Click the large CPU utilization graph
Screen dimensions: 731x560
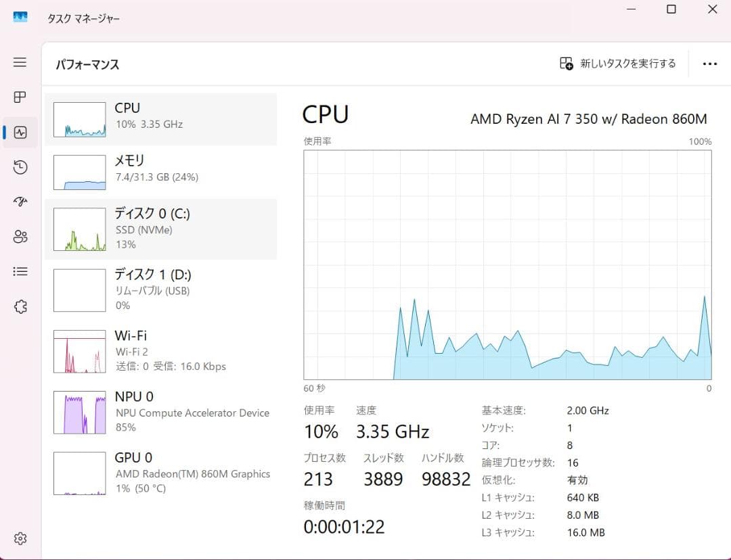[x=508, y=264]
